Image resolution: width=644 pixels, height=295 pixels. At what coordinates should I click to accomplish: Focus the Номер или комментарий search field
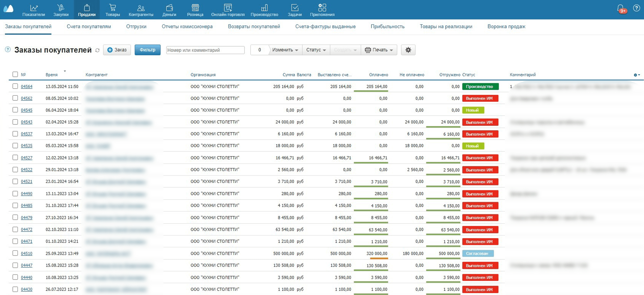click(x=205, y=50)
